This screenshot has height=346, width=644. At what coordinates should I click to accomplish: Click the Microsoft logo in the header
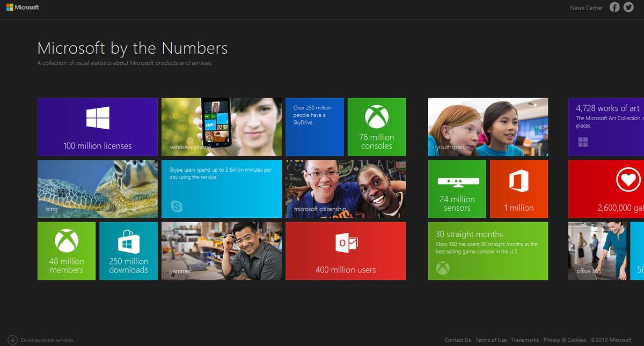point(23,8)
